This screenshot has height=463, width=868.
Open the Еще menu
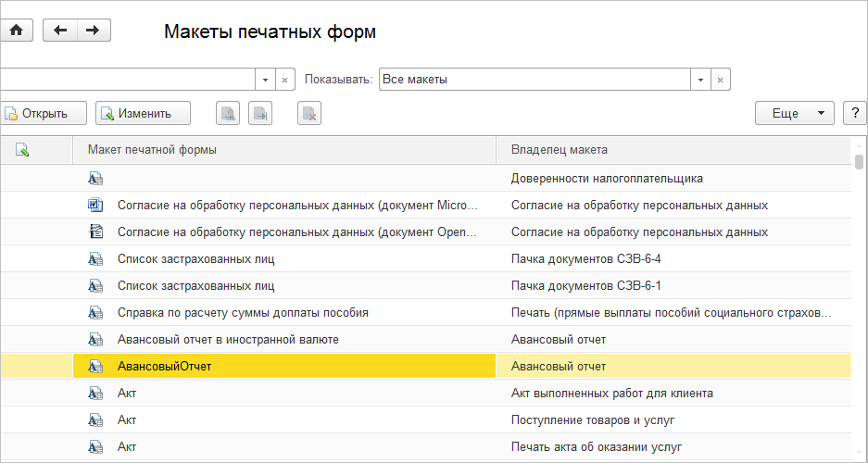click(x=795, y=113)
